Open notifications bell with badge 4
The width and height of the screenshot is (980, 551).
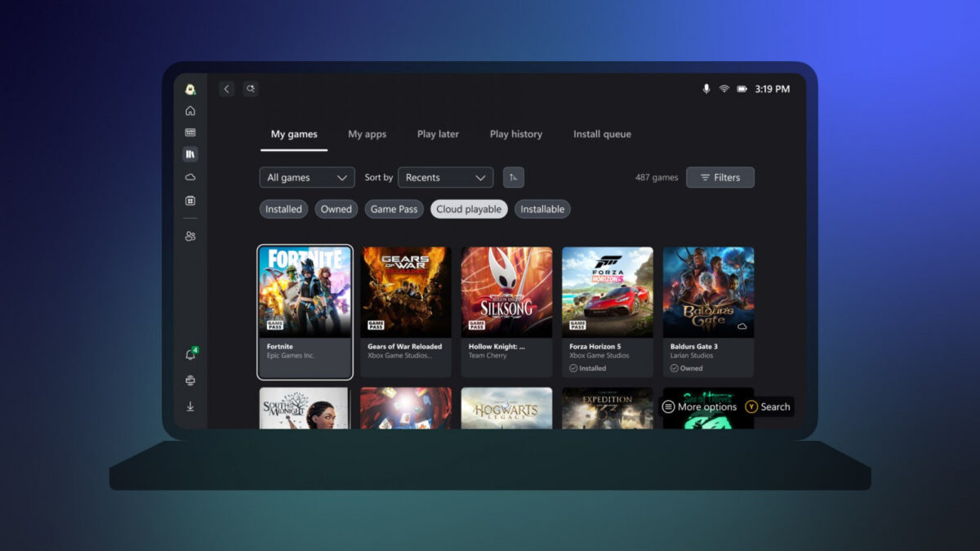190,355
